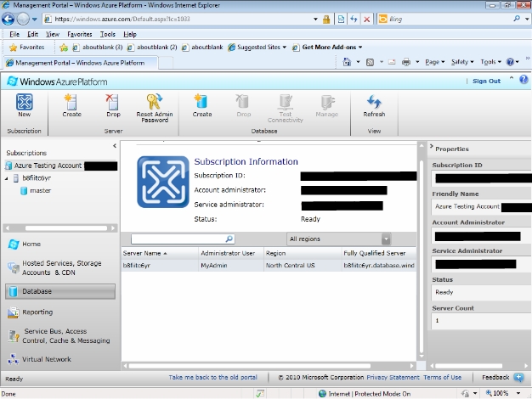Viewport: 532px width, 399px height.
Task: Select the b8fiitc6yr server row
Action: pos(269,266)
